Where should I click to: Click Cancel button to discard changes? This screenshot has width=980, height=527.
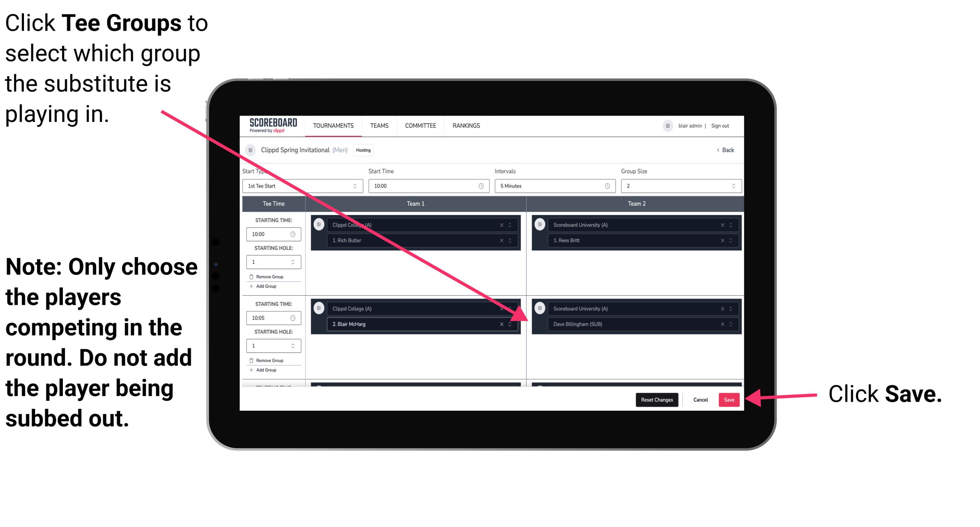[x=700, y=399]
